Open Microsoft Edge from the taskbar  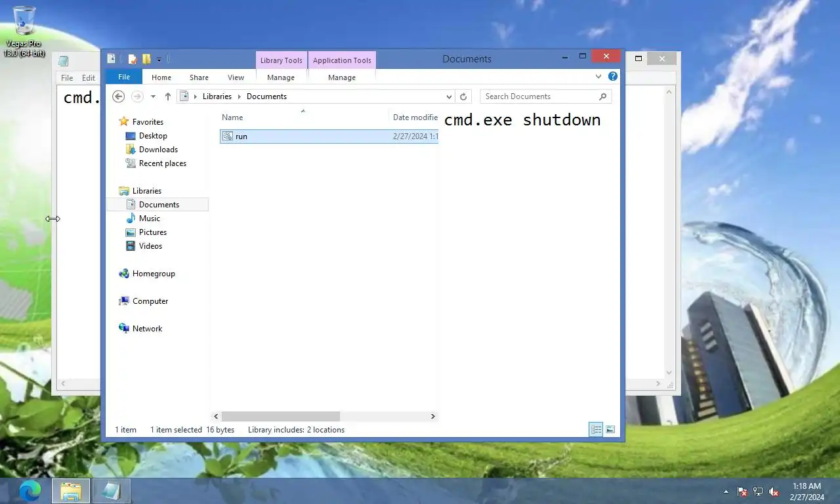pos(30,490)
